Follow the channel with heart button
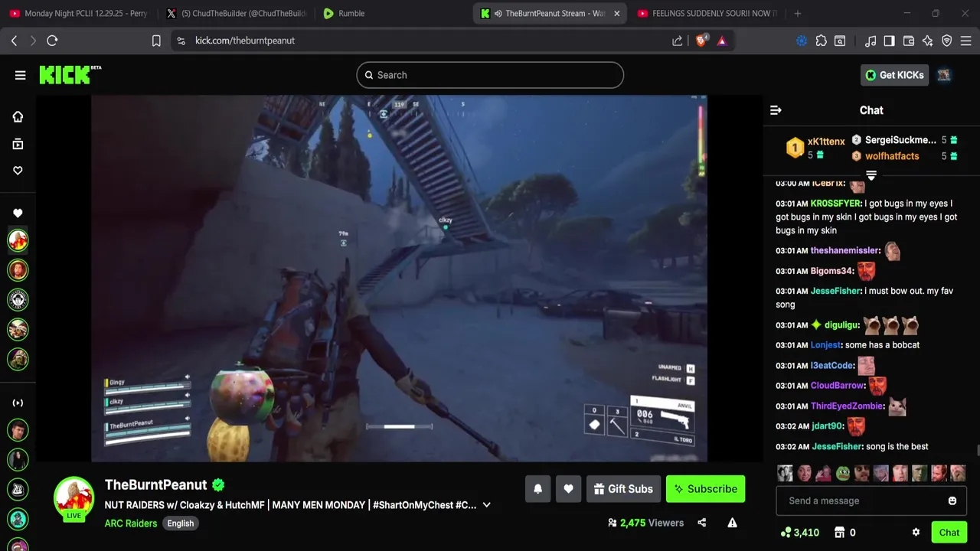 (x=568, y=489)
